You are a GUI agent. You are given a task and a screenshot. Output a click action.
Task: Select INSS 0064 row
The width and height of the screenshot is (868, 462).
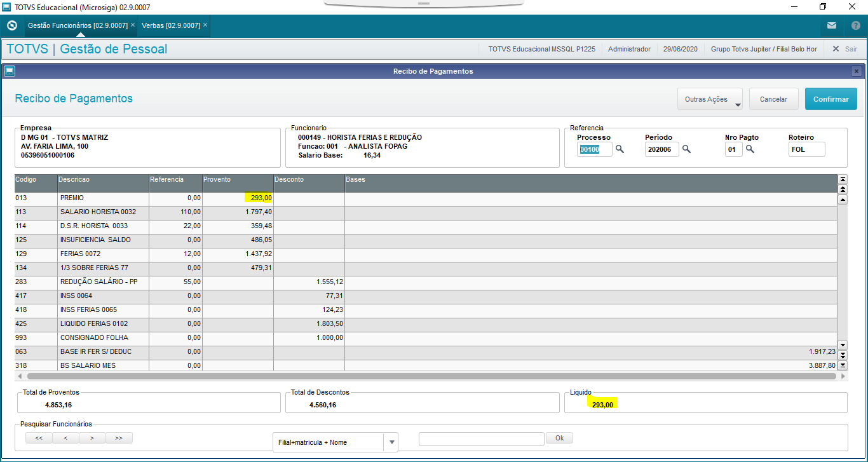click(426, 296)
